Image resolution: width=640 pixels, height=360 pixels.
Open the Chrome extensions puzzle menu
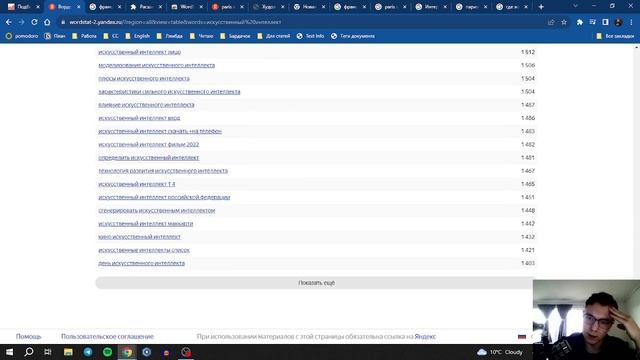point(580,22)
